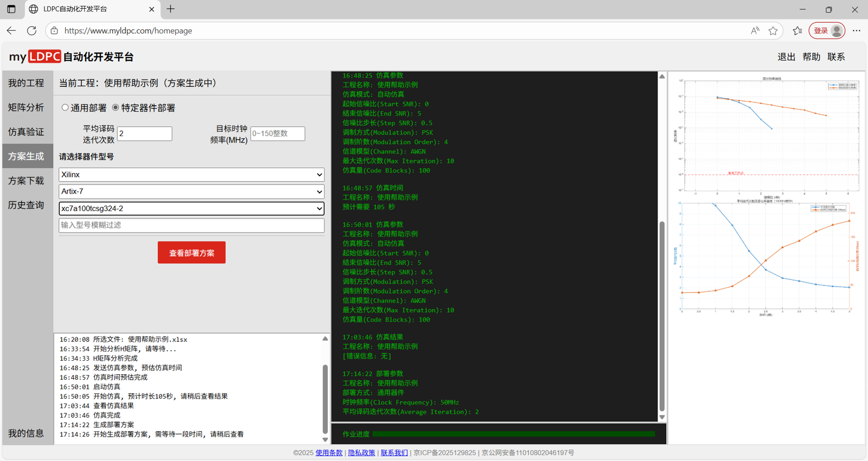This screenshot has width=868, height=461.
Task: Select the 特定器件部署 radio button
Action: click(x=116, y=108)
